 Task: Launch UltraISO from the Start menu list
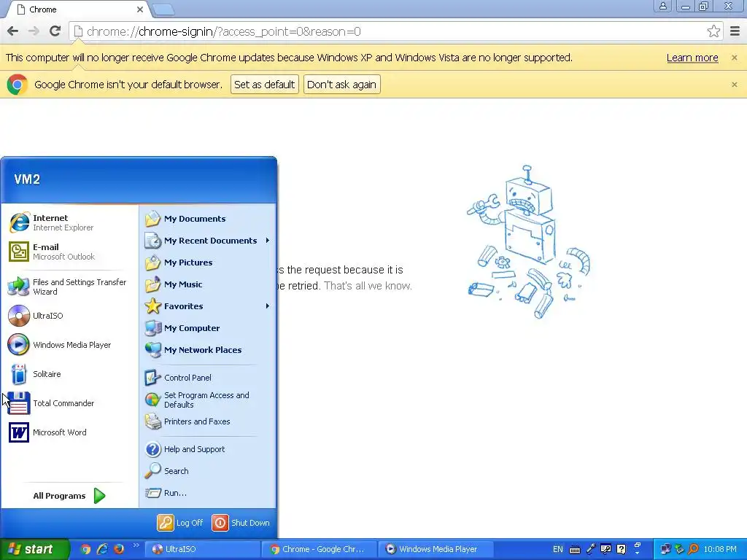[x=69, y=316]
